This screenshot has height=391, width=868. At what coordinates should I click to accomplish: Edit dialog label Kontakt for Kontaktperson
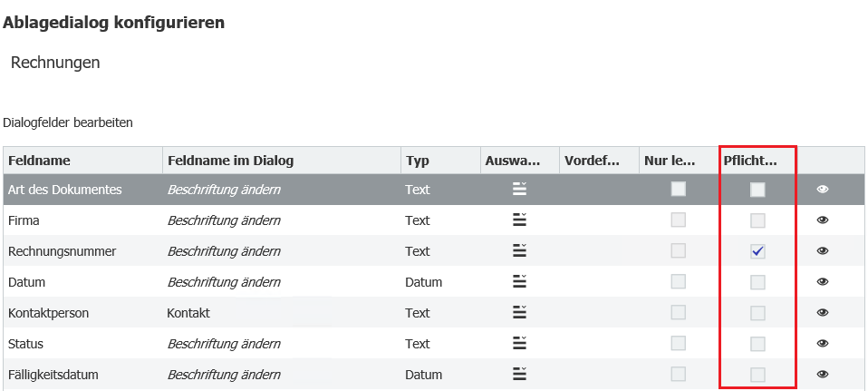pyautogui.click(x=188, y=313)
